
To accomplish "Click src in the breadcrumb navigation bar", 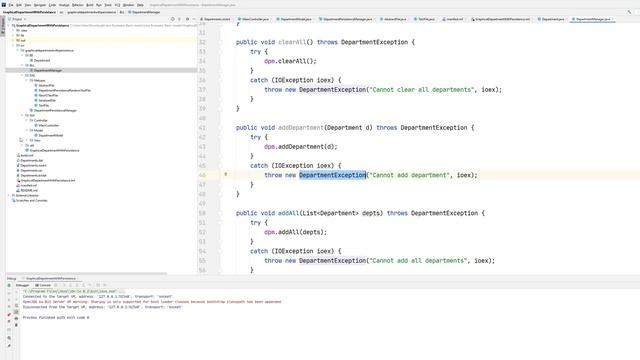I will tap(62, 12).
